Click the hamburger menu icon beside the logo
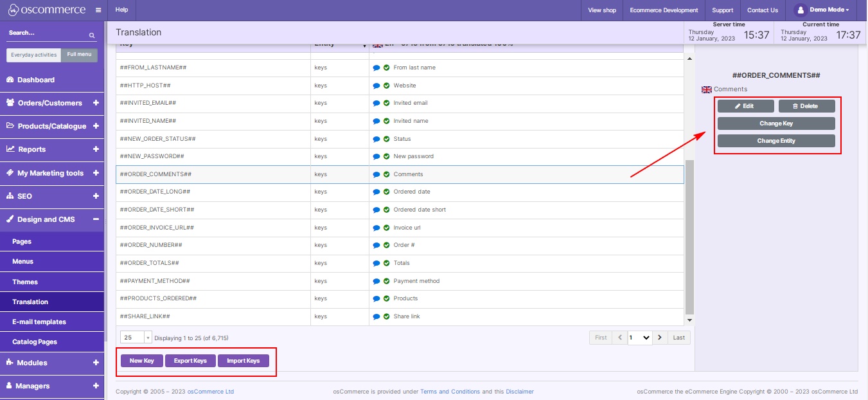This screenshot has height=400, width=868. pos(98,10)
